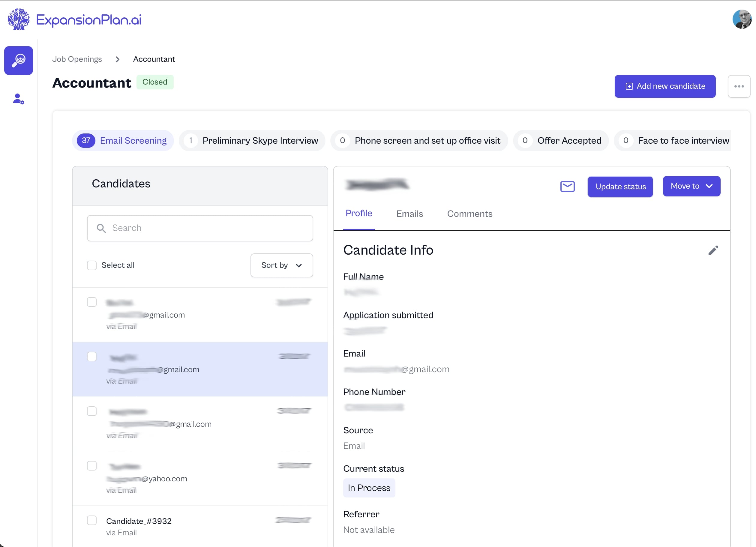Click the user profile avatar
The height and width of the screenshot is (547, 756).
point(742,19)
